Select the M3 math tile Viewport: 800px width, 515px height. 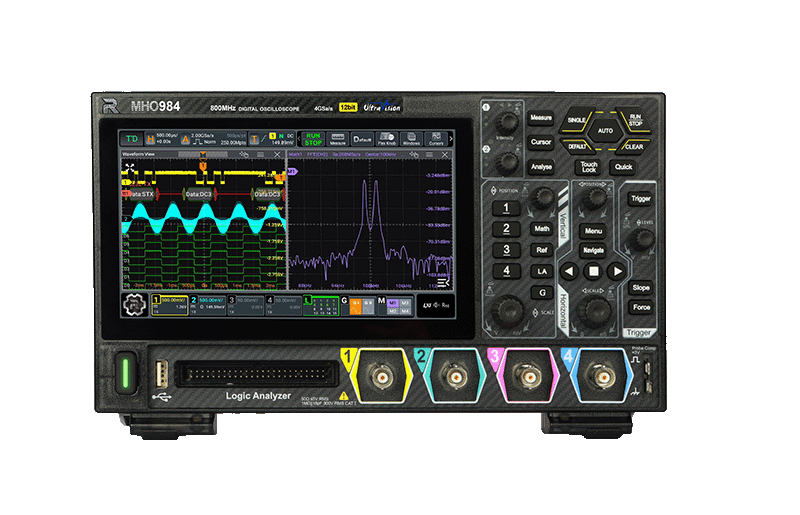pyautogui.click(x=405, y=303)
